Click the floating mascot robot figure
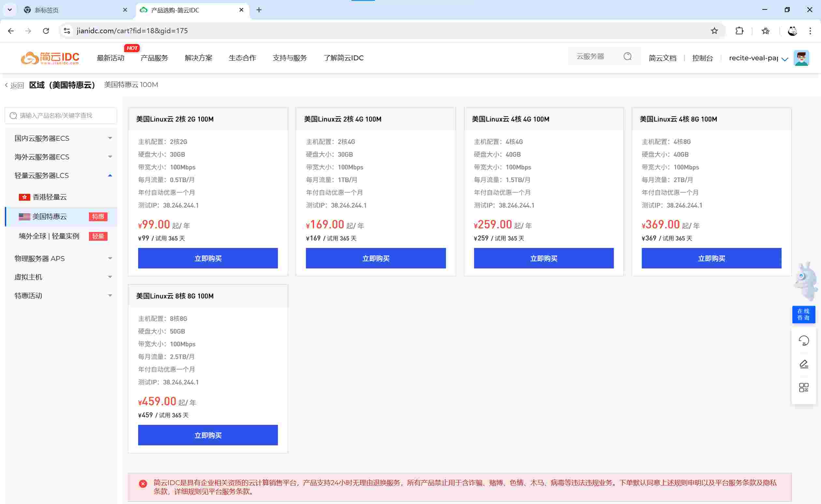 806,281
